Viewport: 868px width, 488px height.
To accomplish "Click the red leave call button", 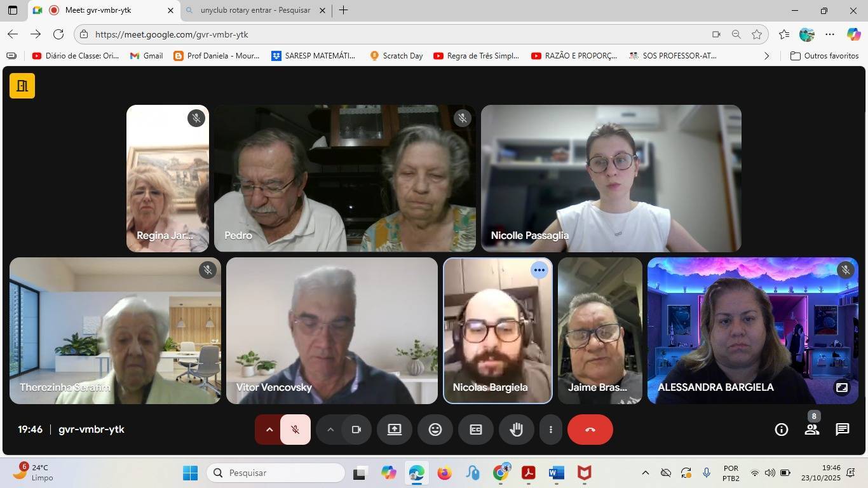I will [590, 430].
